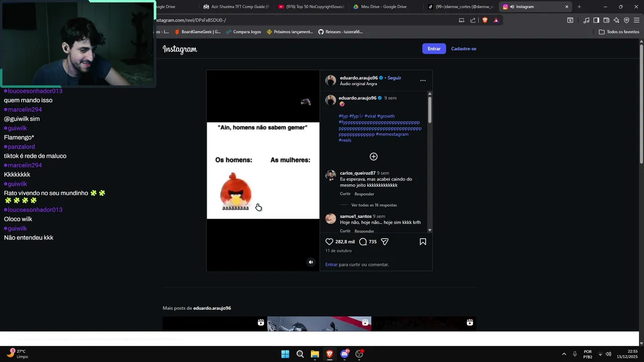Open Áudio original Angra link

[x=358, y=84]
